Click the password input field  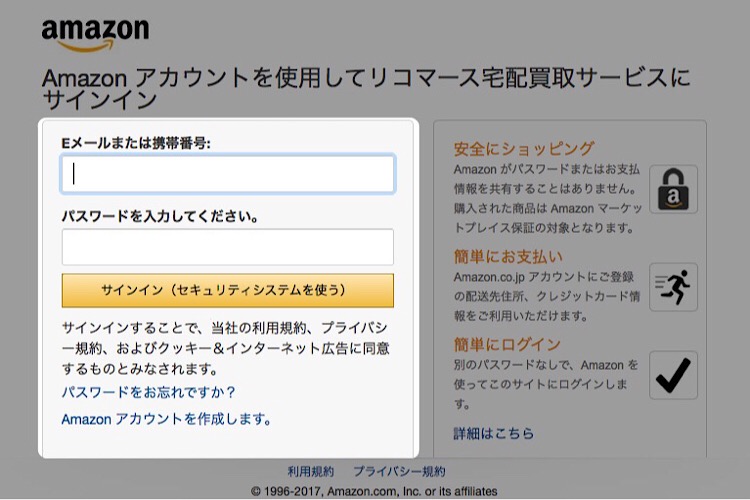(x=228, y=247)
